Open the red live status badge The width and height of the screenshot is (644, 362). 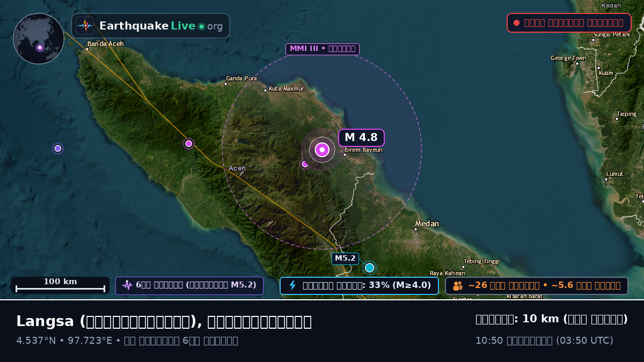click(x=569, y=23)
